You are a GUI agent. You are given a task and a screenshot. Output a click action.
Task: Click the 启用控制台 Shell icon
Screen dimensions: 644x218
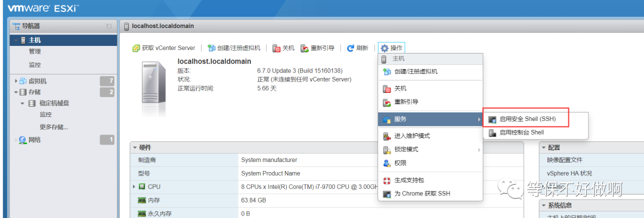pyautogui.click(x=492, y=133)
